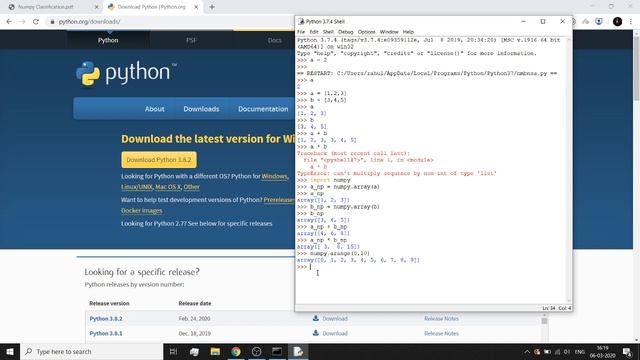Open the Edit menu in Python Shell
Viewport: 640px width, 360px height.
click(x=313, y=32)
